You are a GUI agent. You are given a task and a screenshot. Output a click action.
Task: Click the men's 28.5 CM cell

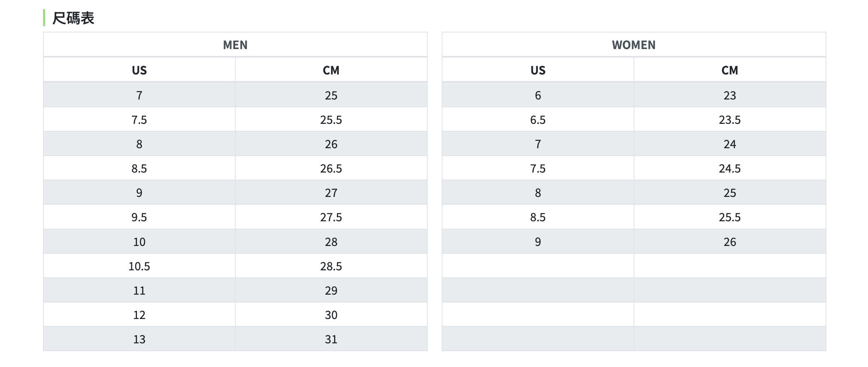(331, 266)
